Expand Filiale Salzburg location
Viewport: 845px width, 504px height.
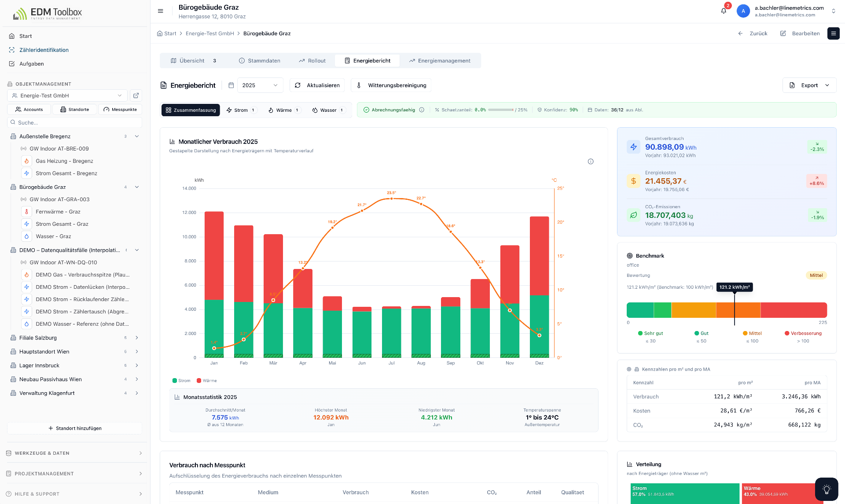pyautogui.click(x=137, y=338)
